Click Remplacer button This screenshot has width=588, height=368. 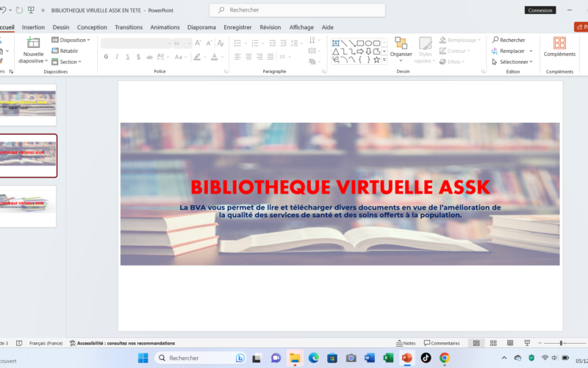(x=508, y=51)
